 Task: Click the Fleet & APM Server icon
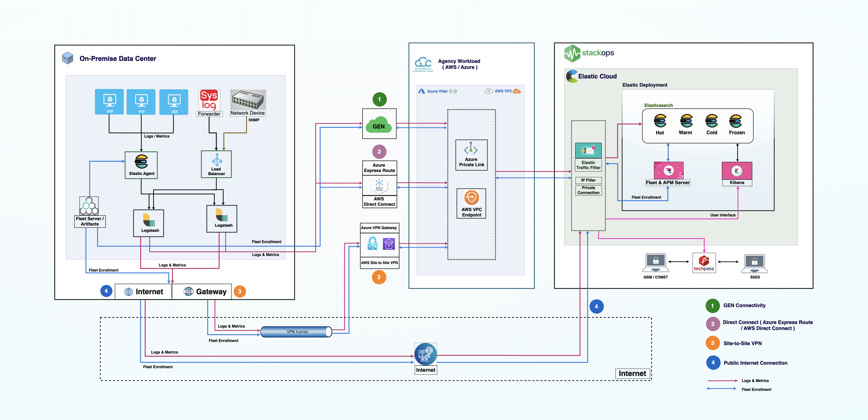[x=668, y=170]
